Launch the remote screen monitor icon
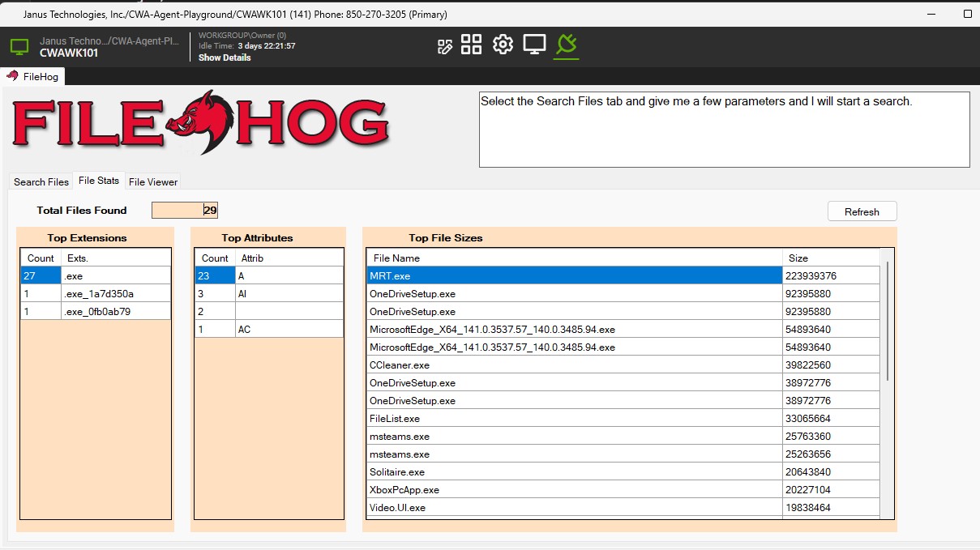Screen dimensions: 980x550 (x=534, y=45)
